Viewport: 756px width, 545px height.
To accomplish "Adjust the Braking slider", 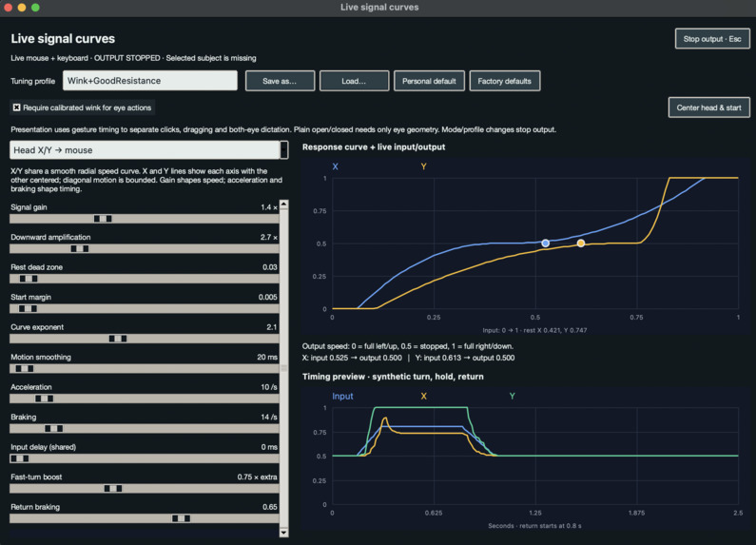I will [145, 428].
